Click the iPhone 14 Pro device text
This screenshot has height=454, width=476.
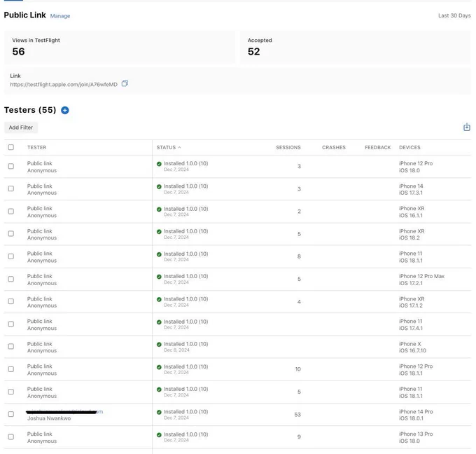pos(416,412)
